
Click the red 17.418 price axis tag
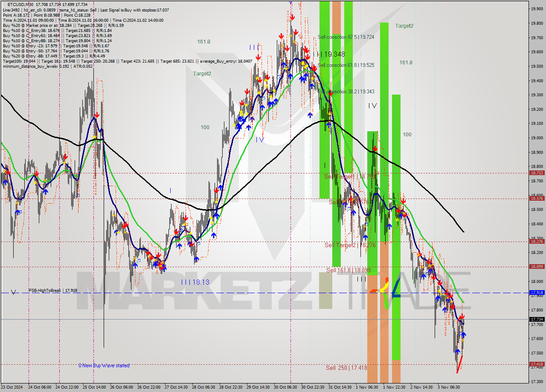[537, 364]
